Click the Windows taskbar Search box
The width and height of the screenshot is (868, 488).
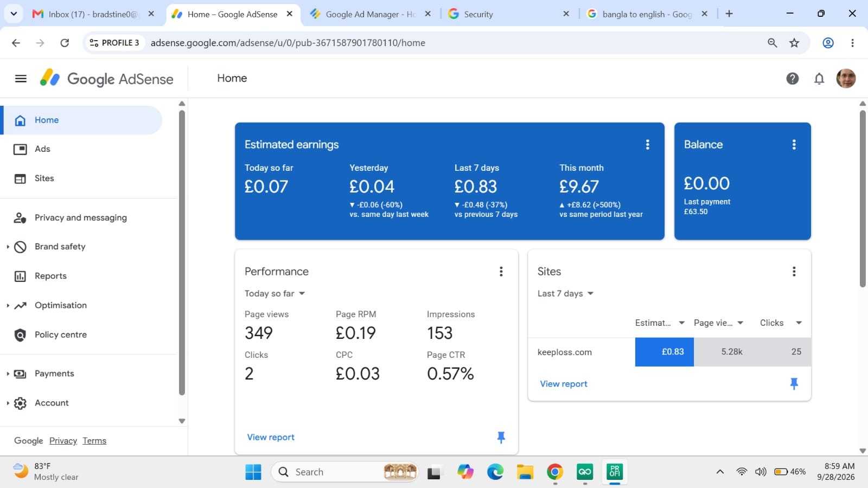coord(345,472)
